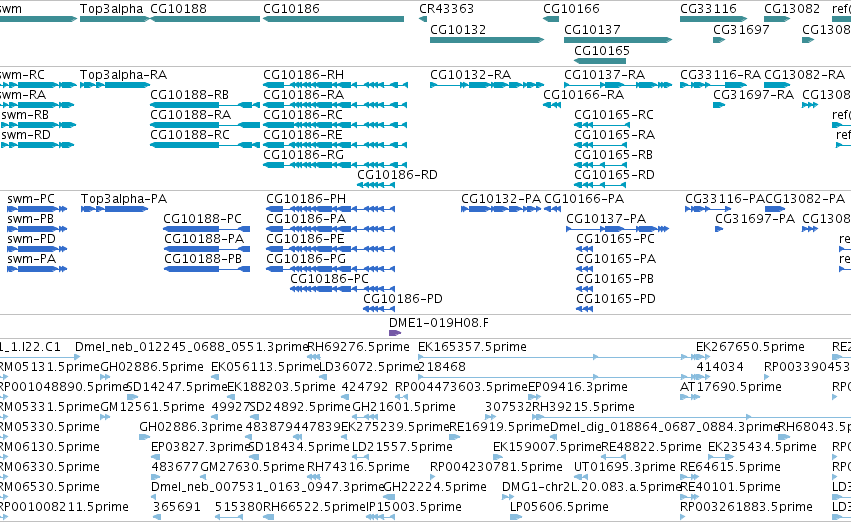Viewport: 851px width, 522px height.
Task: Select the small CR43363 gene glyph
Action: [423, 19]
